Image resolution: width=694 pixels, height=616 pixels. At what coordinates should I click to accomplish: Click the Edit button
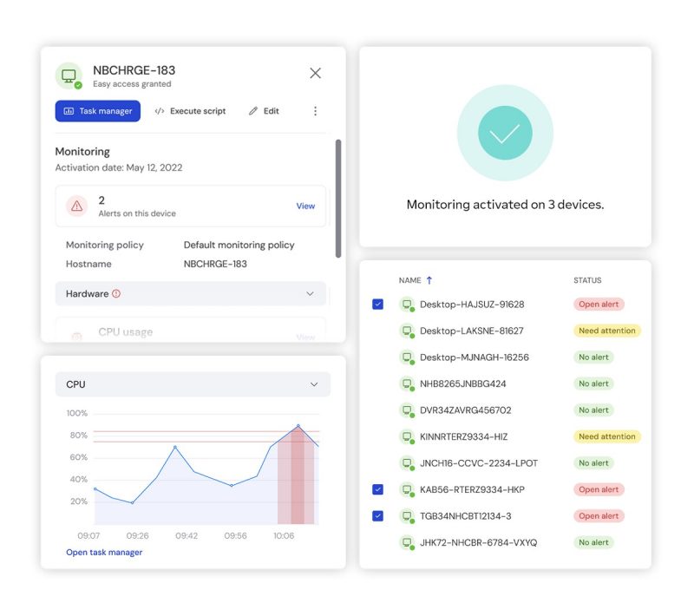click(x=264, y=111)
